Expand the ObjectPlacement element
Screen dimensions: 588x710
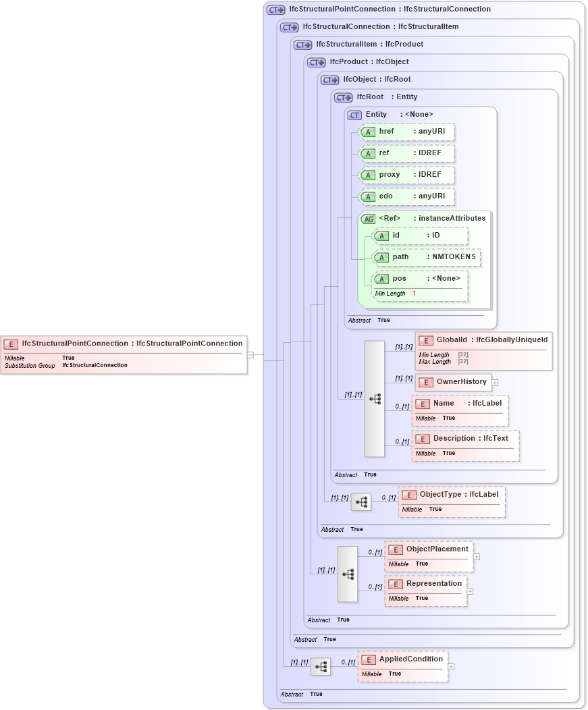click(475, 556)
